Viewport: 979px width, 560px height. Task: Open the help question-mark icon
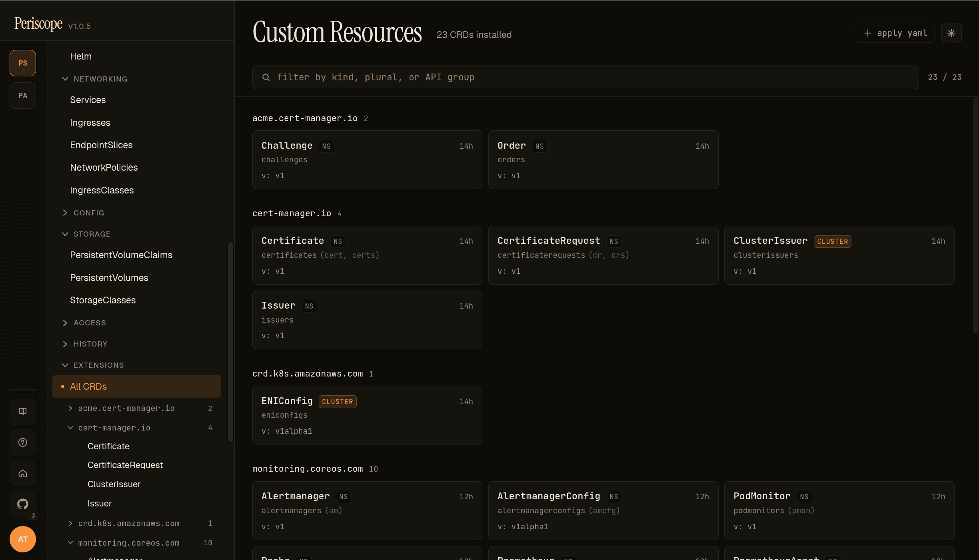(x=23, y=442)
